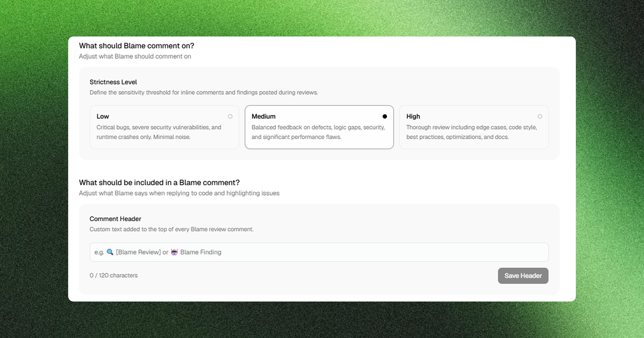Click 'What should be included' section heading
Image resolution: width=644 pixels, height=338 pixels.
click(x=159, y=183)
